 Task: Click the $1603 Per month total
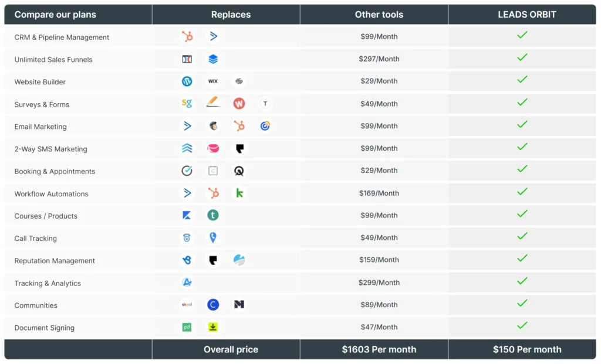tap(379, 349)
